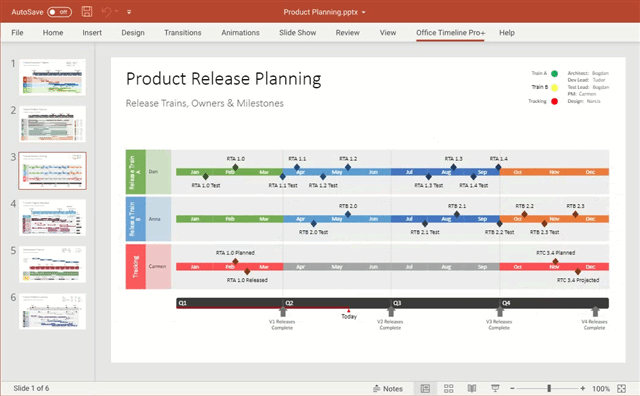640x396 pixels.
Task: Select slide 4 thumbnail
Action: click(x=52, y=217)
